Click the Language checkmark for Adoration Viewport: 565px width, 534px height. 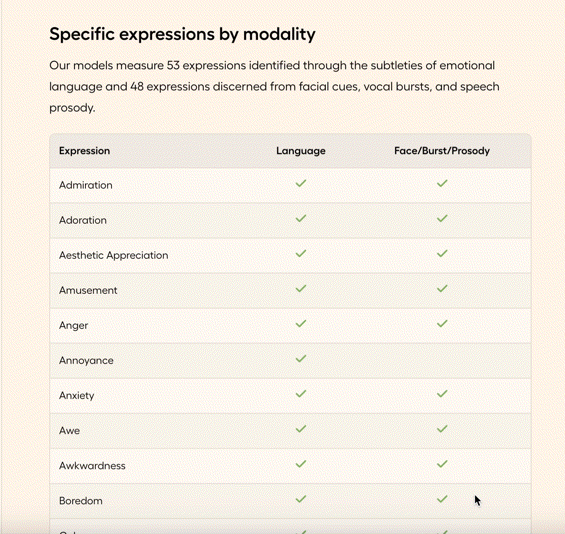tap(301, 218)
